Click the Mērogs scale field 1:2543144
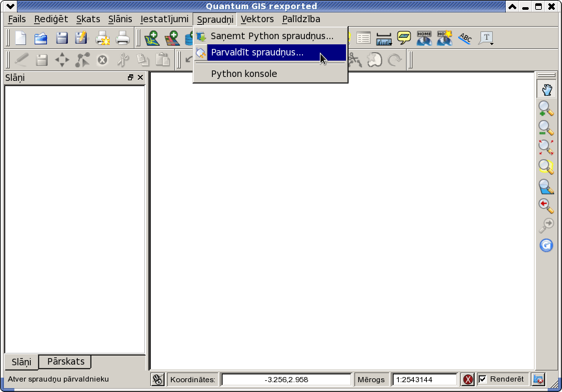 [425, 380]
